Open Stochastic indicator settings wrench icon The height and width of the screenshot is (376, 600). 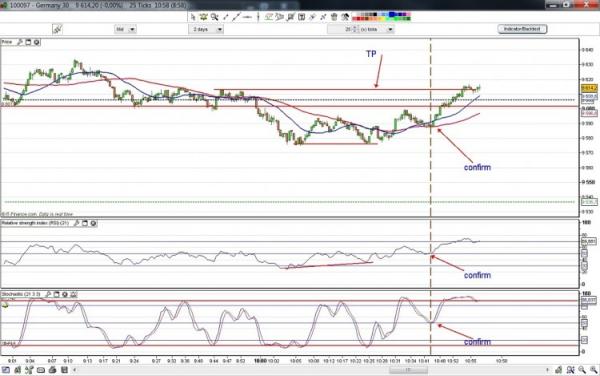click(x=48, y=294)
